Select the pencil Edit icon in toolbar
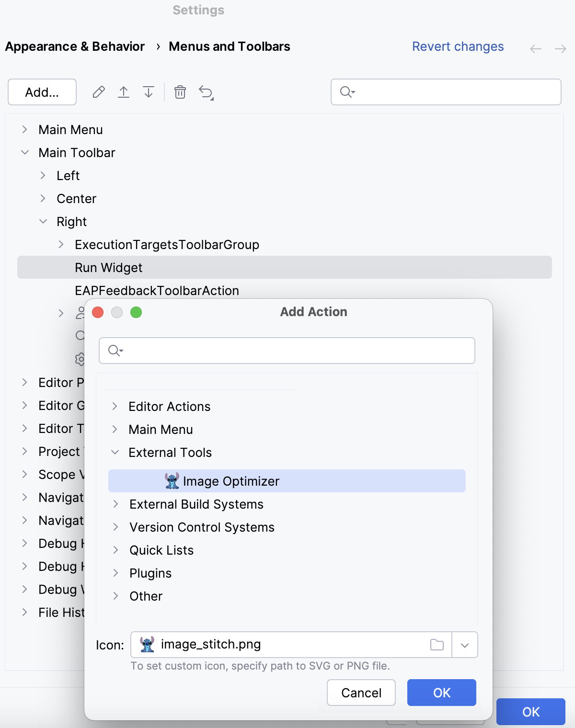 (99, 92)
